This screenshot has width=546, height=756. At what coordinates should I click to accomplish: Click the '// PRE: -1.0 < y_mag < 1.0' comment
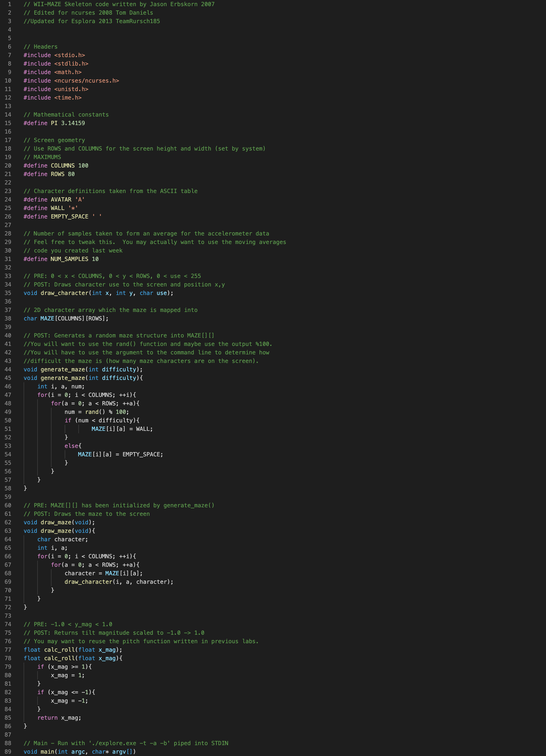pos(68,624)
